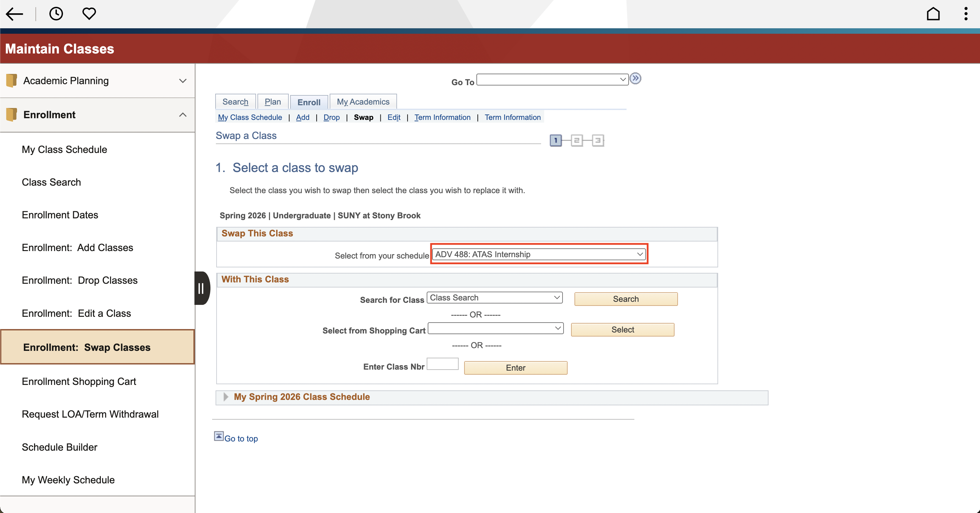Click step 3 progress indicator
980x513 pixels.
point(598,140)
